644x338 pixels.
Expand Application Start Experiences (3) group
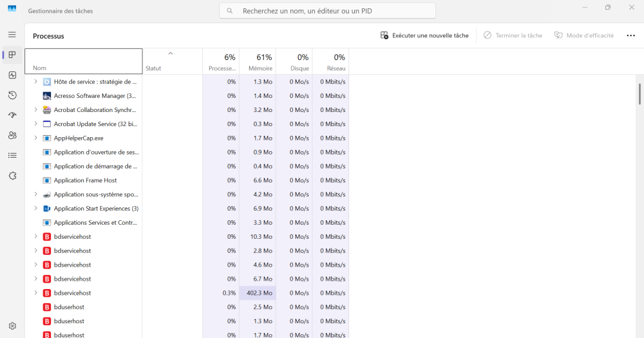pyautogui.click(x=35, y=209)
